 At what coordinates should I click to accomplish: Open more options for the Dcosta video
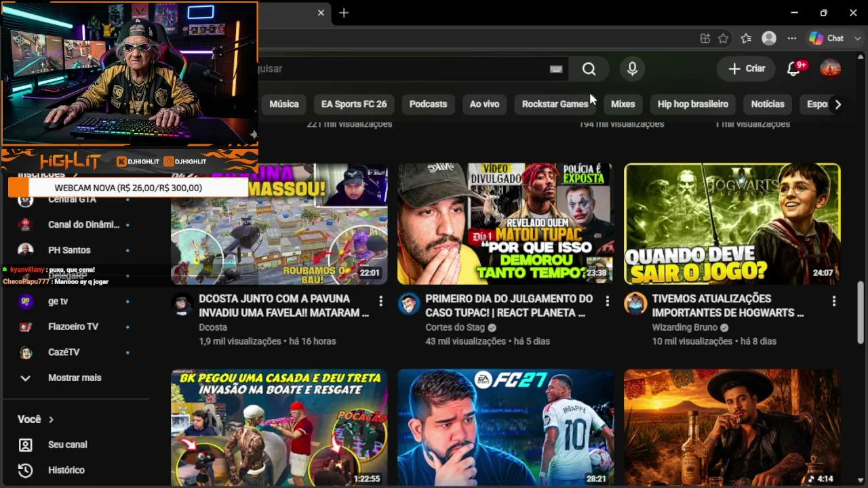point(380,301)
